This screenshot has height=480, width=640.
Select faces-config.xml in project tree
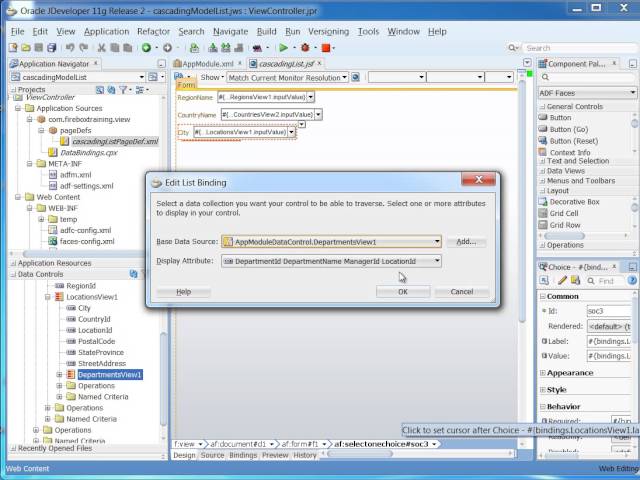click(x=87, y=241)
